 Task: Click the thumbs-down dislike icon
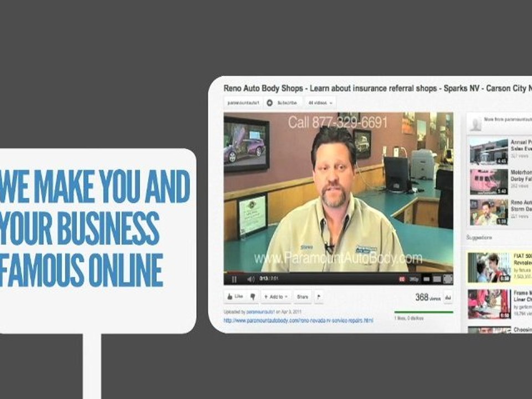[x=253, y=296]
